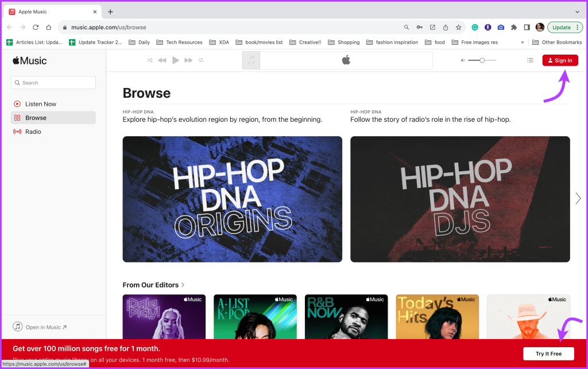Open the Tech Resources bookmarks folder
Image resolution: width=588 pixels, height=369 pixels.
pyautogui.click(x=179, y=42)
